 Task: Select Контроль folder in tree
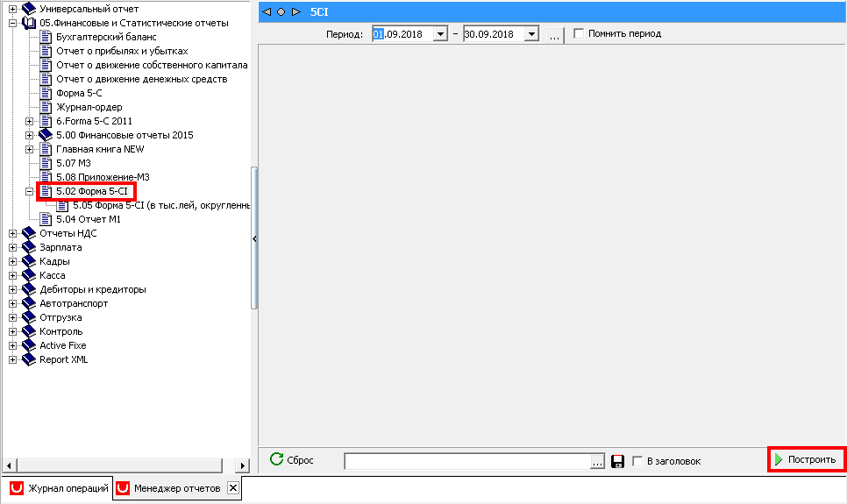(x=61, y=331)
